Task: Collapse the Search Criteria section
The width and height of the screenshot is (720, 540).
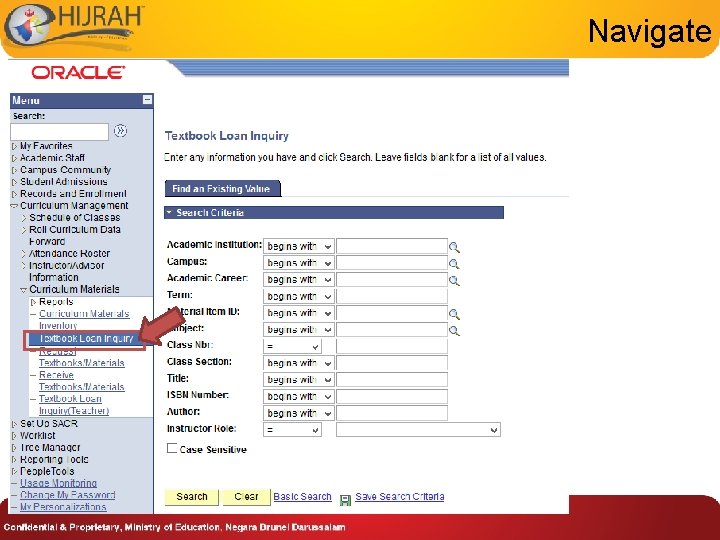Action: (169, 213)
